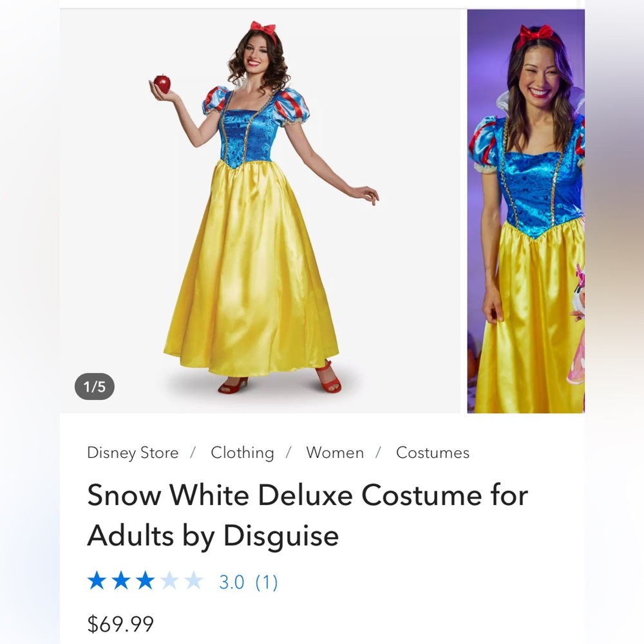
Task: Open the Disney Store breadcrumb link
Action: pyautogui.click(x=132, y=453)
